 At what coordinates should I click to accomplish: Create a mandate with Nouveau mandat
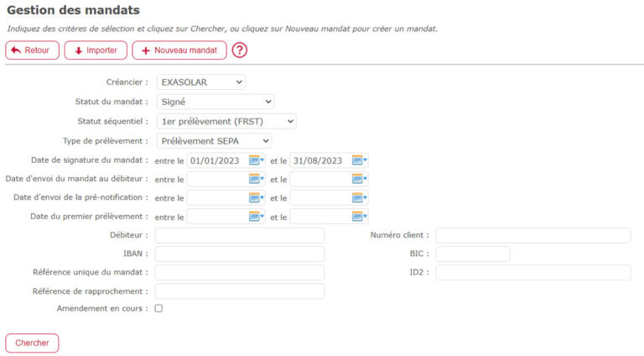click(179, 50)
